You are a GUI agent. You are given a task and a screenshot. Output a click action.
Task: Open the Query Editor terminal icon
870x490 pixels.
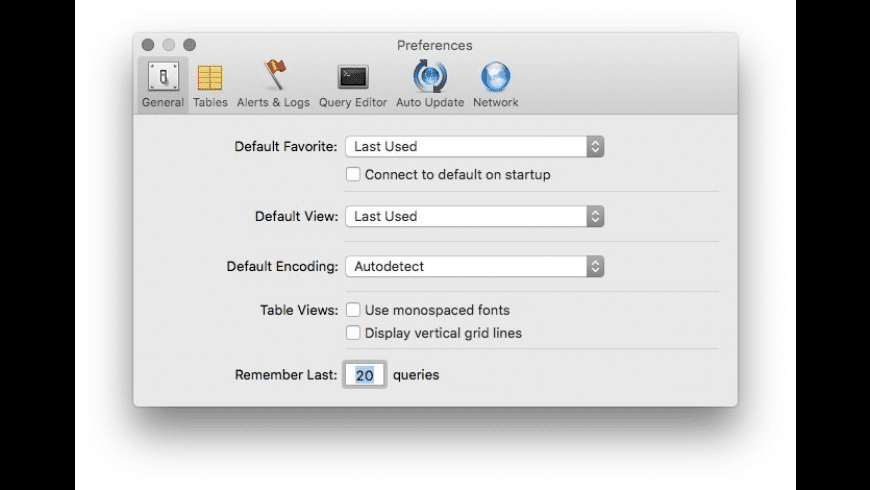point(352,77)
